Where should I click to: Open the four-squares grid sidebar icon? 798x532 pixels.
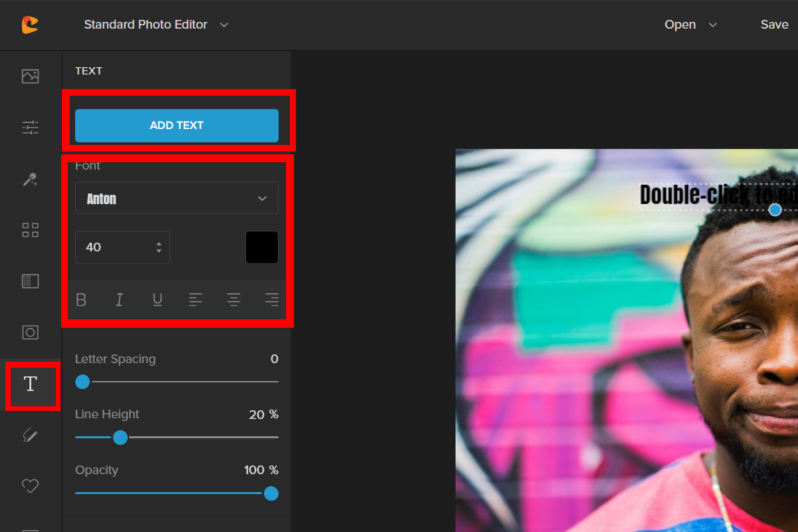[x=31, y=230]
